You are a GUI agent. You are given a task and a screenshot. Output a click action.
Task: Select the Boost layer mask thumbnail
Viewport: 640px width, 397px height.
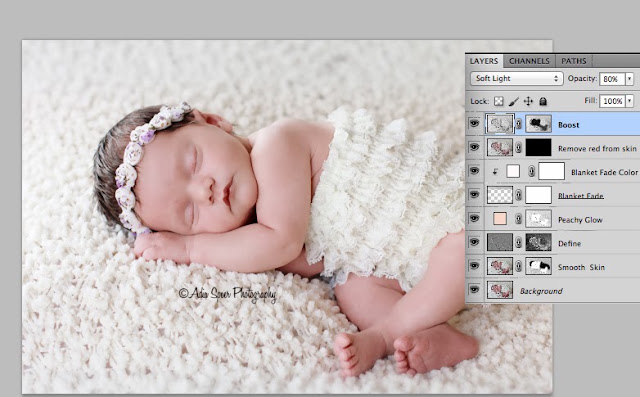538,124
